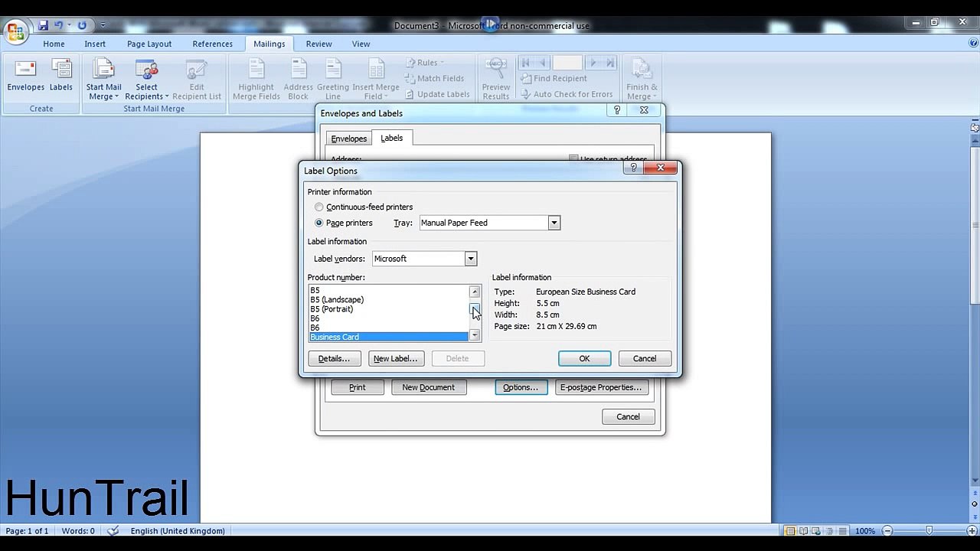The height and width of the screenshot is (551, 980).
Task: Switch to the Envelopes tab in the dialog
Action: coord(349,139)
